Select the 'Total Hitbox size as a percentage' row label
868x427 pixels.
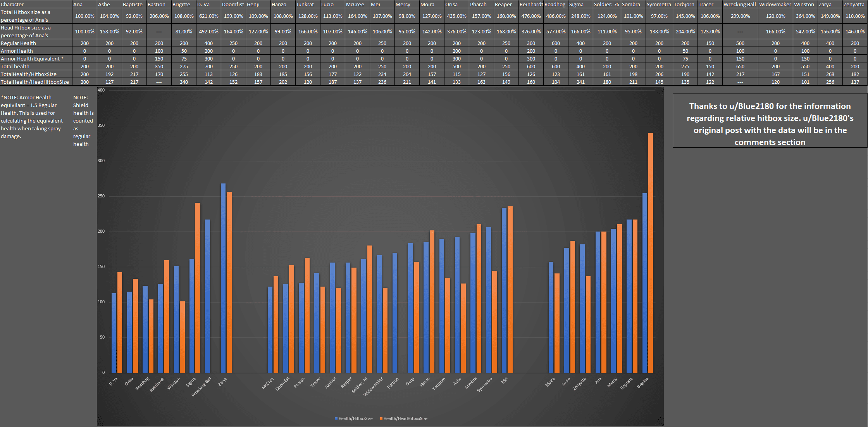tap(36, 16)
